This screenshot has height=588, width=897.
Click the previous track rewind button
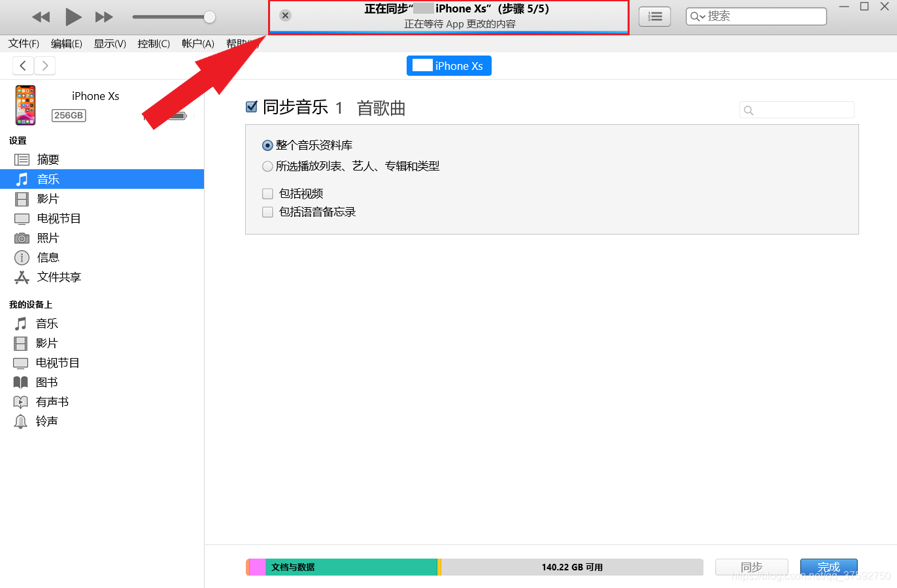41,17
